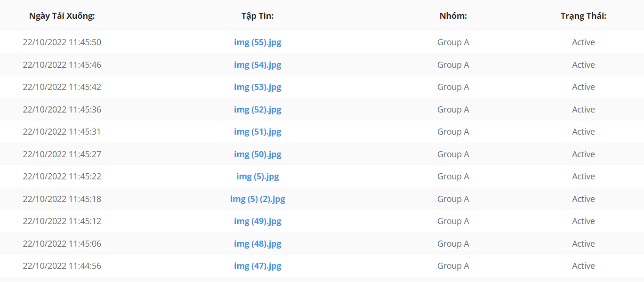The width and height of the screenshot is (644, 282).
Task: Click Group A in img (53).jpg row
Action: (453, 87)
